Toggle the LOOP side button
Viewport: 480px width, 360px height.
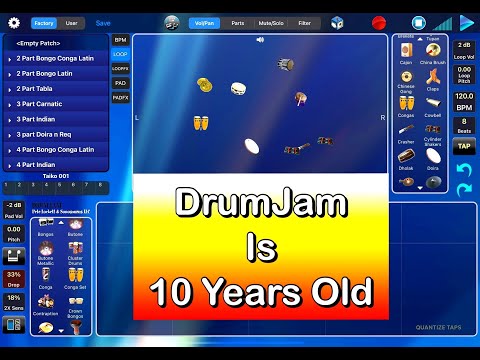point(120,54)
